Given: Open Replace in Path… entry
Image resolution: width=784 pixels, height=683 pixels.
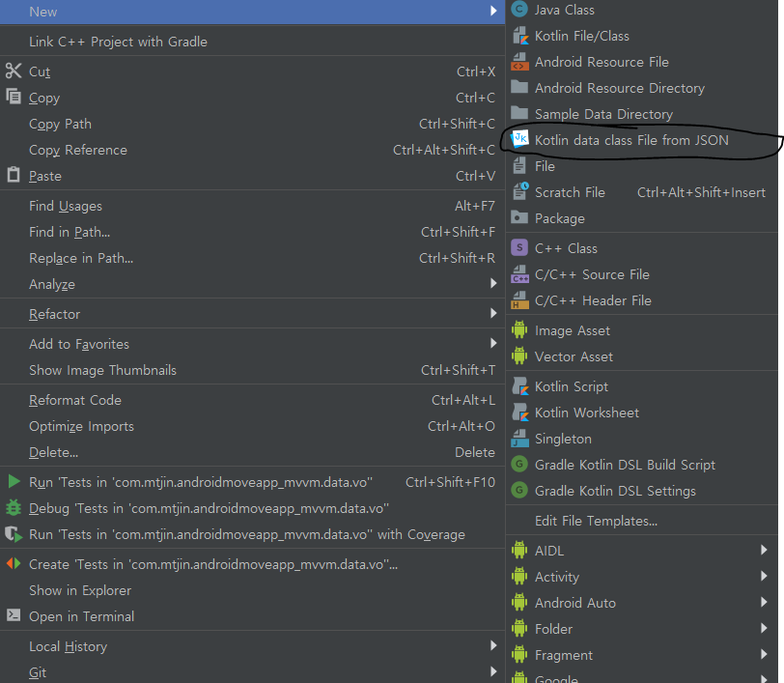Looking at the screenshot, I should click(252, 258).
